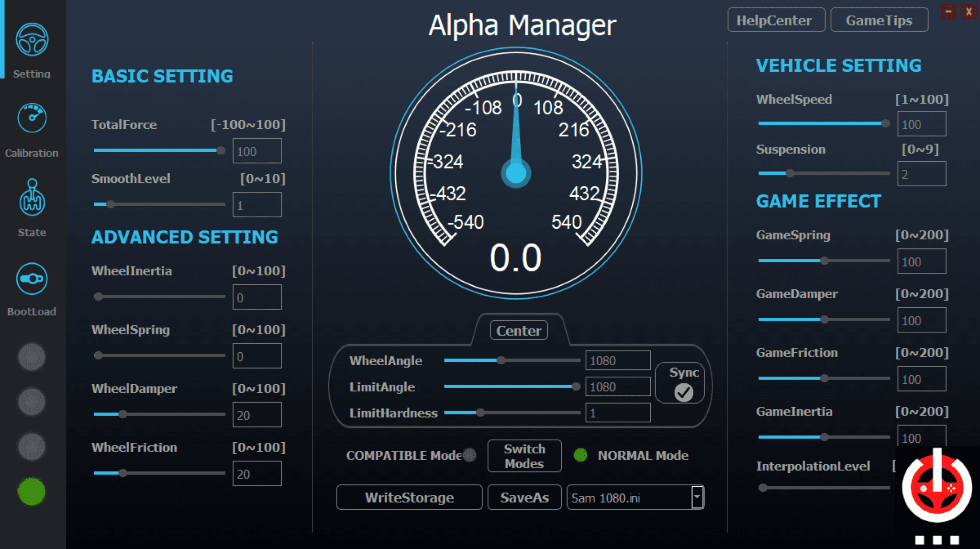Open the BootLoad section icon
Image resolution: width=980 pixels, height=549 pixels.
click(x=31, y=278)
